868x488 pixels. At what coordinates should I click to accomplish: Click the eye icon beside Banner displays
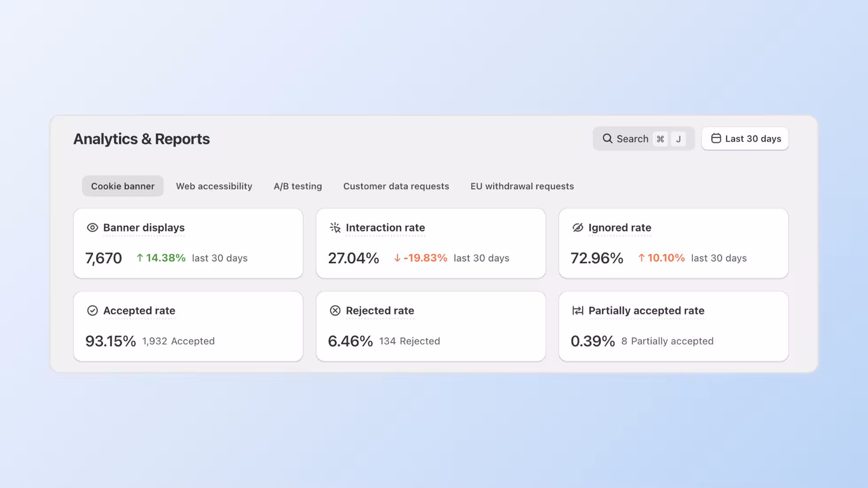[x=92, y=228]
